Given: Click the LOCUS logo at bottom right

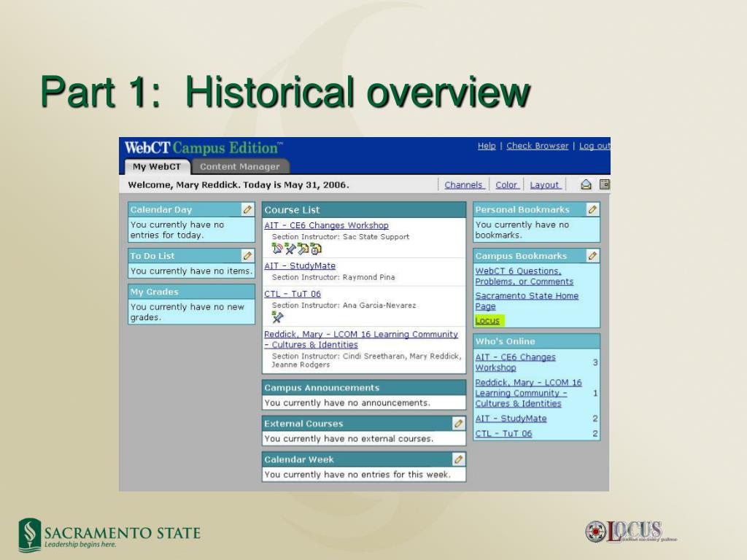Looking at the screenshot, I should click(x=630, y=532).
